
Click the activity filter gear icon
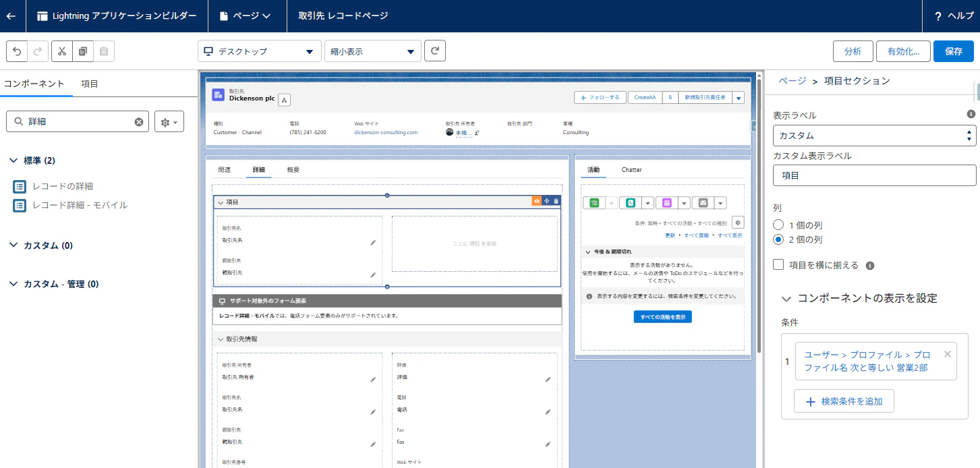tap(737, 223)
